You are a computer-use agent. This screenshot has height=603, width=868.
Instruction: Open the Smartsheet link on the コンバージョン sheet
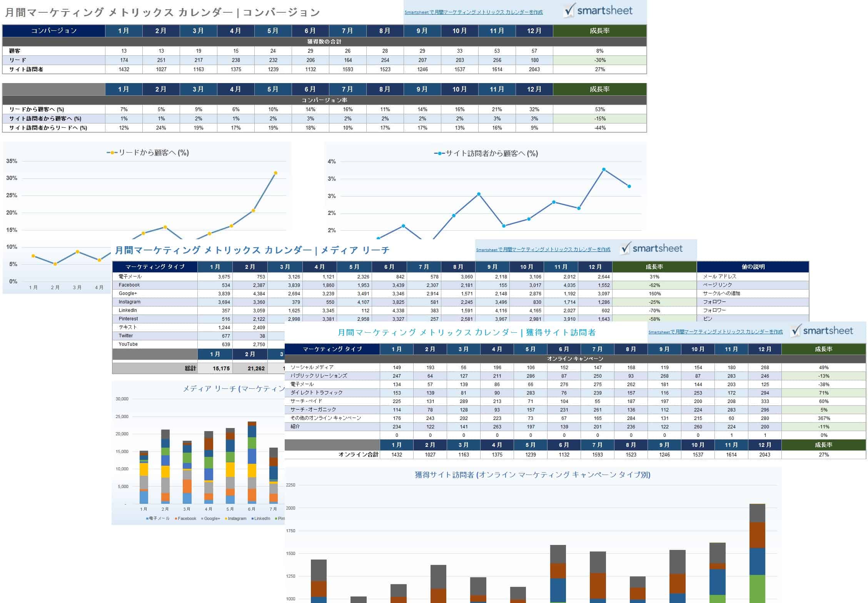pyautogui.click(x=473, y=12)
